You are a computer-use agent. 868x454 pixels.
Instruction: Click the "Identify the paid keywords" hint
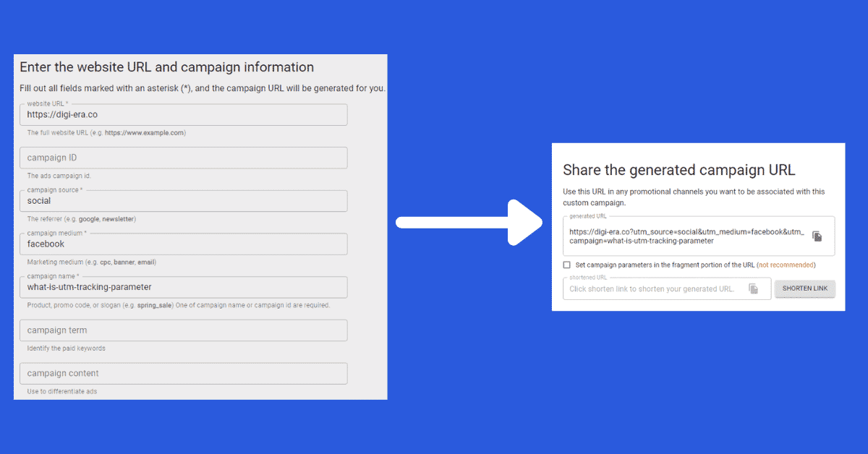(66, 348)
